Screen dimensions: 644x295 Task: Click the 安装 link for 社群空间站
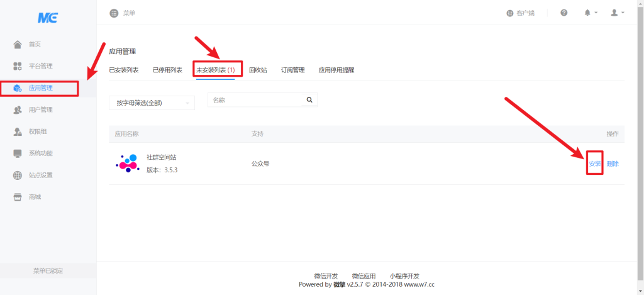click(594, 164)
